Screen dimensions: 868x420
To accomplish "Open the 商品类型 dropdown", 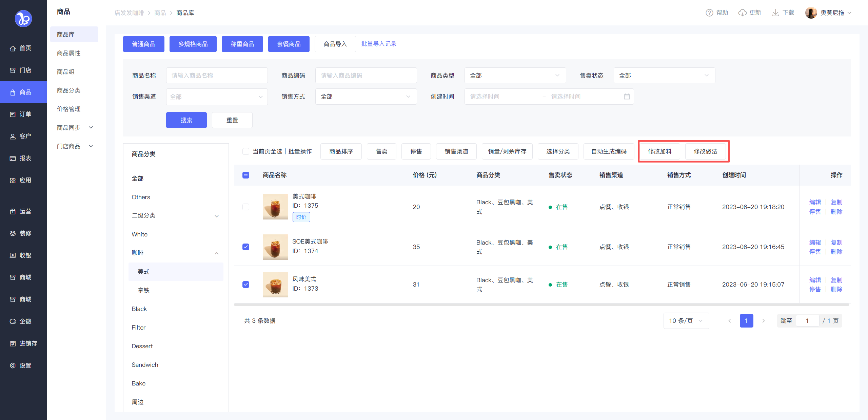I will [x=515, y=76].
